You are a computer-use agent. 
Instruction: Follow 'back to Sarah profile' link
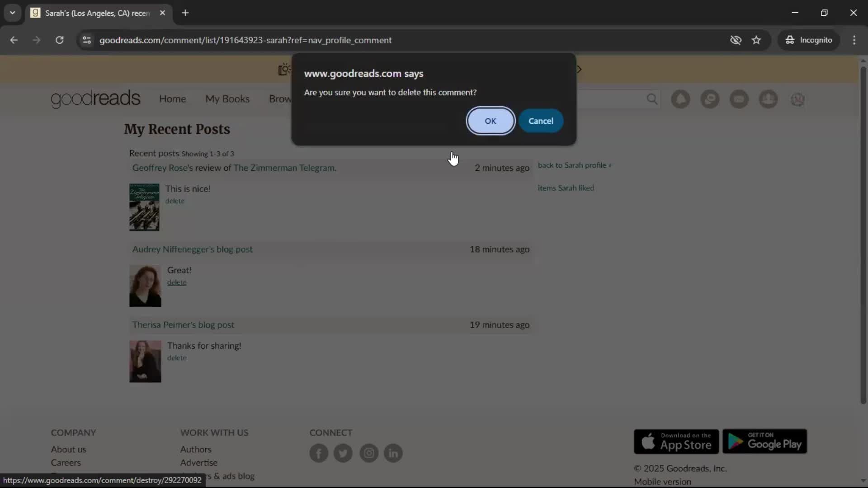574,165
